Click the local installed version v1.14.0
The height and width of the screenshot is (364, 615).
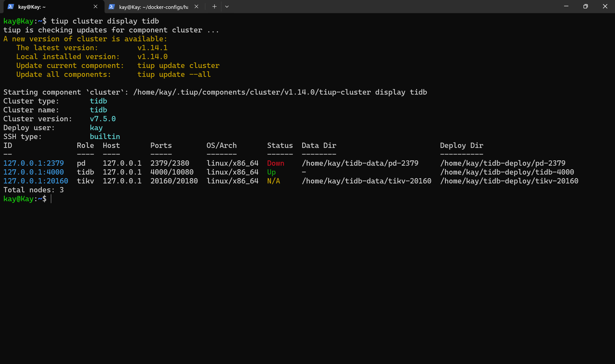(x=152, y=56)
